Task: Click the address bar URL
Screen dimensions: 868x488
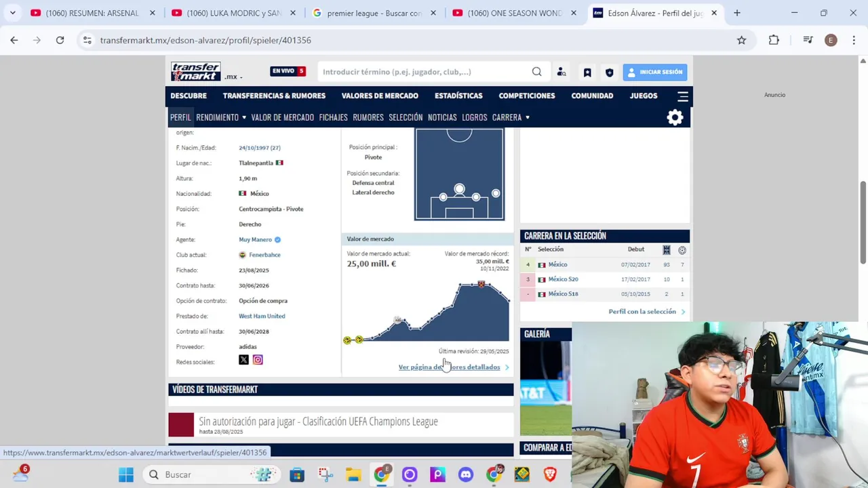Action: pyautogui.click(x=205, y=40)
